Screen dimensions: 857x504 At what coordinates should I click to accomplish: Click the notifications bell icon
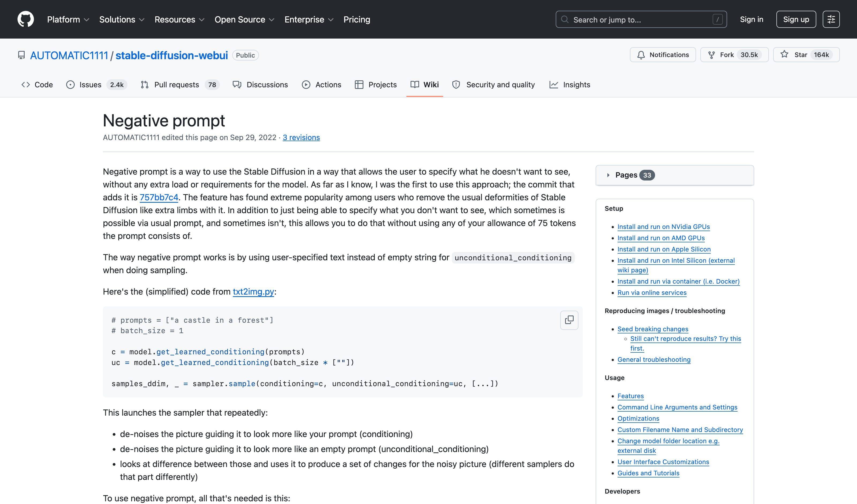(641, 55)
